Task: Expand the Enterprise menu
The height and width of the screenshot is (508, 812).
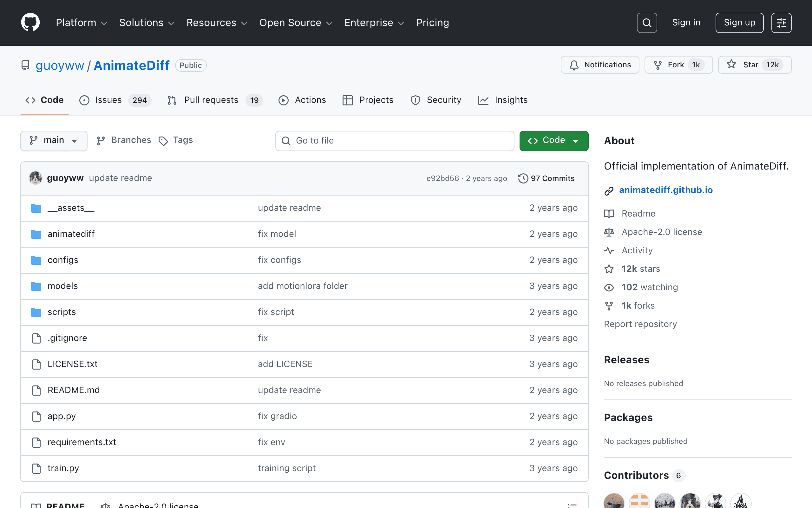Action: click(374, 23)
